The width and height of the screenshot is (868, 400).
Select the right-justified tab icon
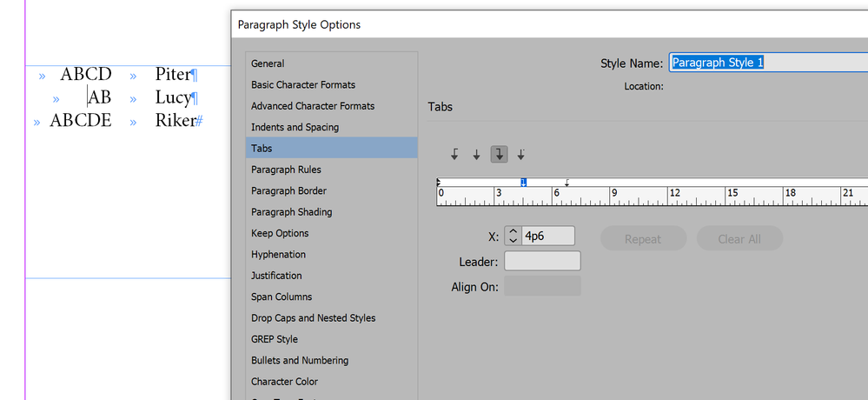[x=499, y=155]
